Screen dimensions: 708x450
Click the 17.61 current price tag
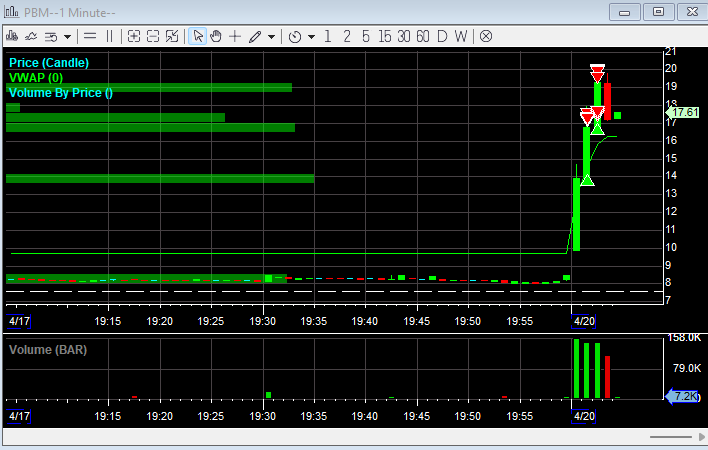[683, 112]
